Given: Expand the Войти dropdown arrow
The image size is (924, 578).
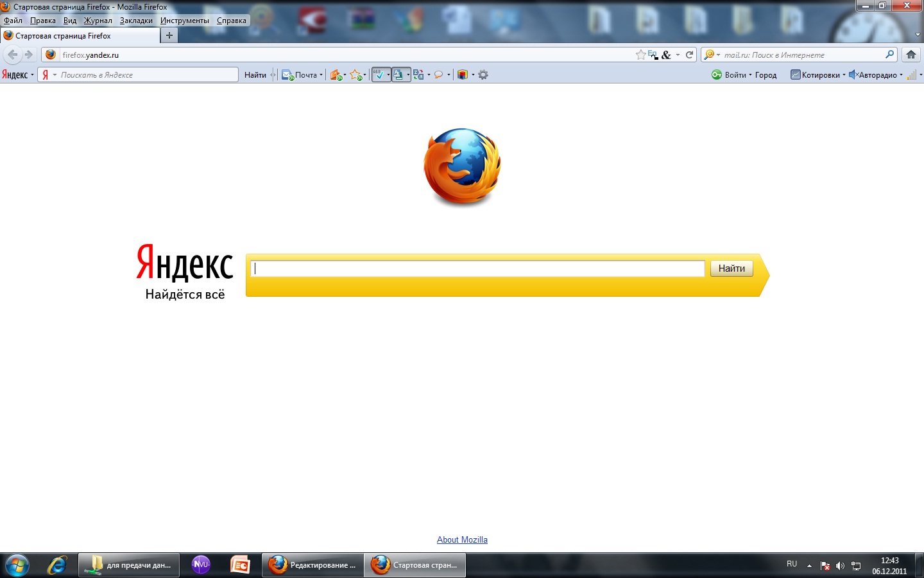Looking at the screenshot, I should [750, 75].
